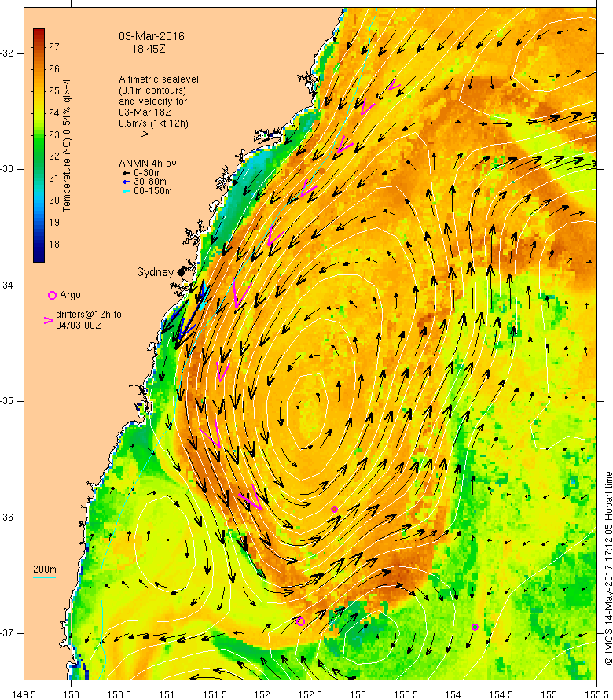The width and height of the screenshot is (613, 700).
Task: Click the cyan 80-150m legend arrow
Action: coord(127,192)
